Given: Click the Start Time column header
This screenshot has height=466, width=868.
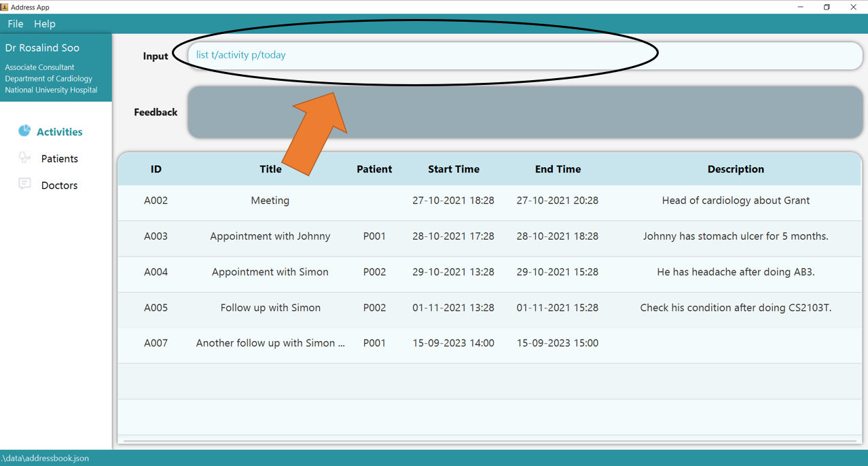Looking at the screenshot, I should (x=453, y=169).
